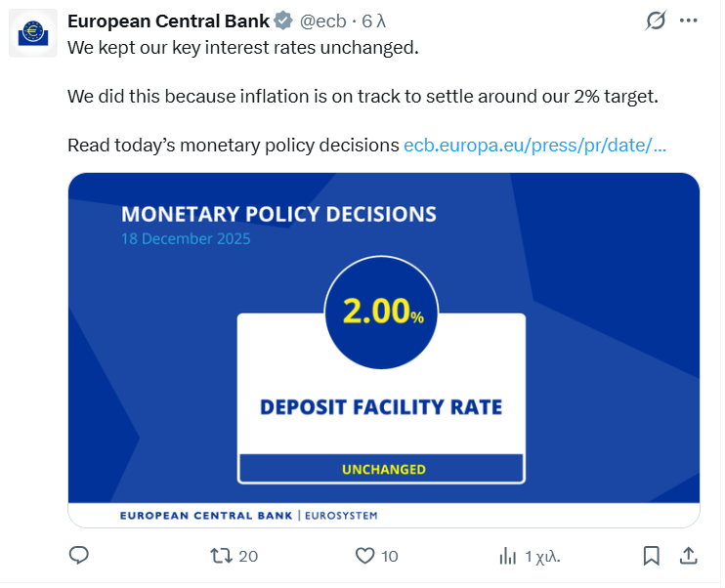Open the Monetary Policy Decisions image

pyautogui.click(x=383, y=350)
